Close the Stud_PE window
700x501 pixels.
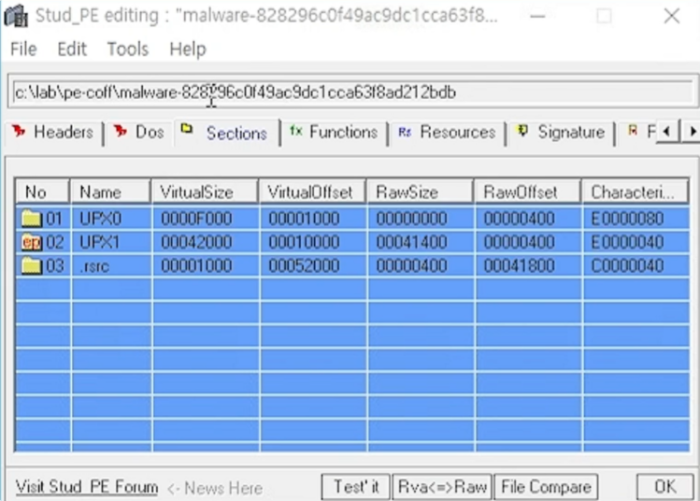[x=671, y=16]
